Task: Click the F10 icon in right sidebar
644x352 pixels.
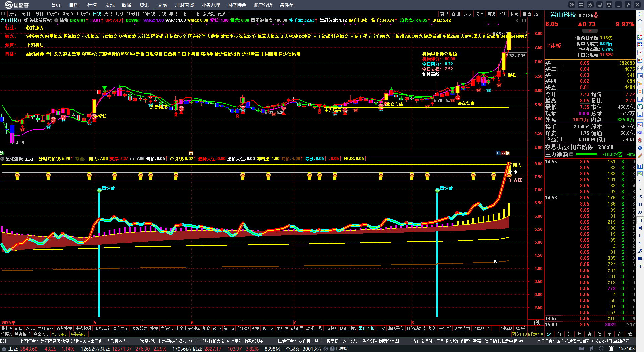Action: [640, 76]
